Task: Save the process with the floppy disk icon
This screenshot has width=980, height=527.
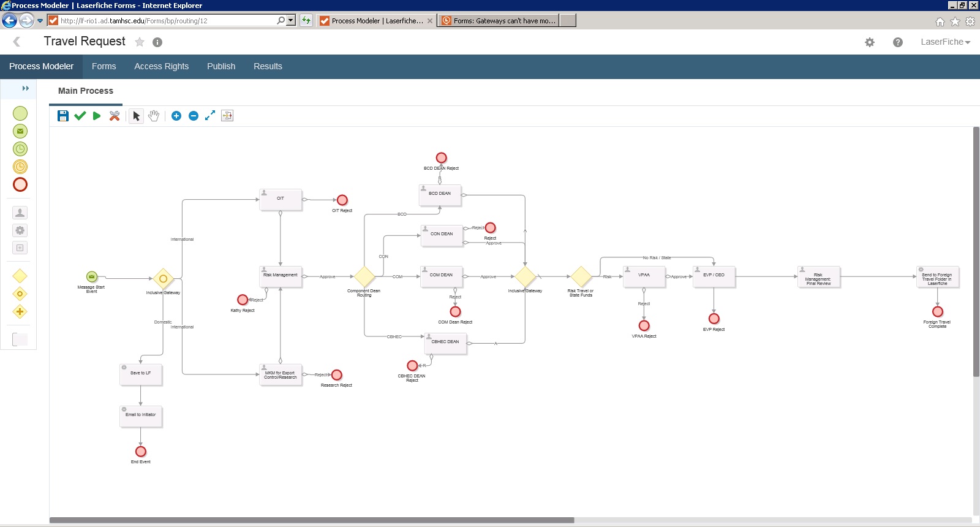Action: 62,116
